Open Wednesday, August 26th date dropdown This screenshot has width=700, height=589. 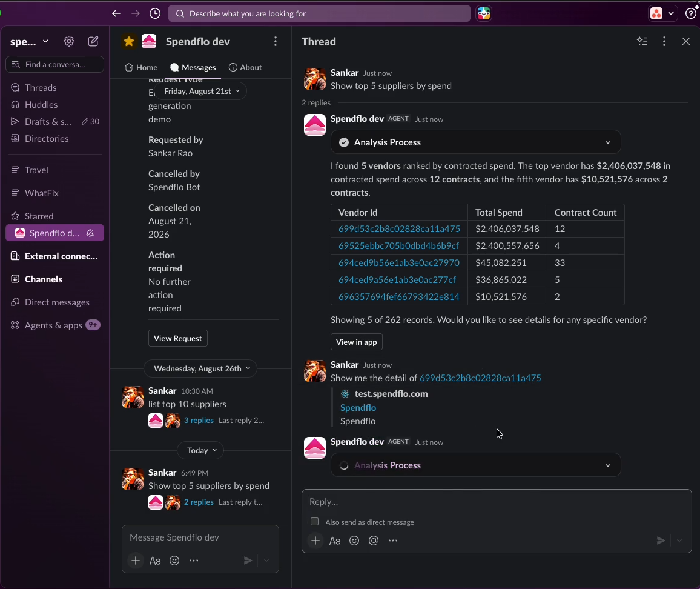click(x=201, y=368)
